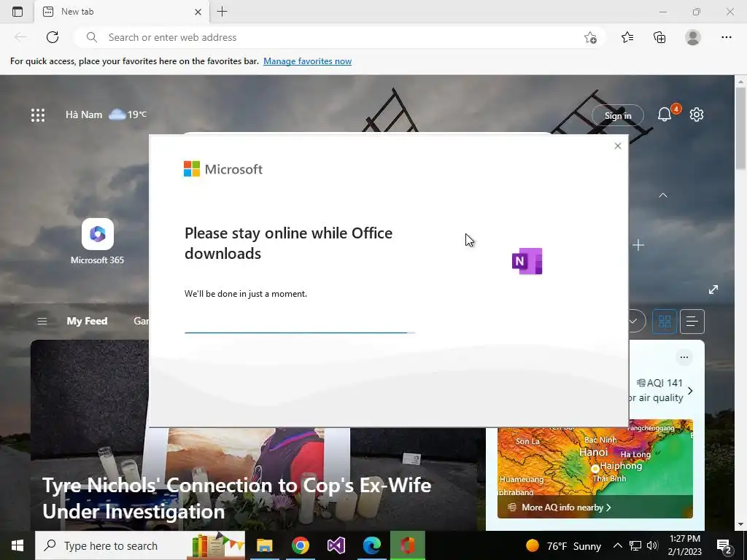
Task: Click More AQ info nearby link
Action: [566, 507]
